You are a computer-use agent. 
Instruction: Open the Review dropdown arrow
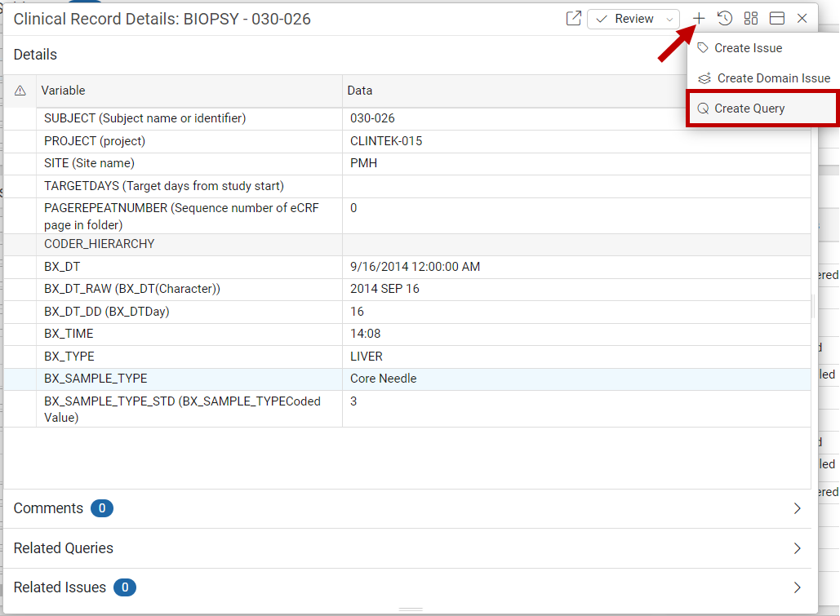669,20
